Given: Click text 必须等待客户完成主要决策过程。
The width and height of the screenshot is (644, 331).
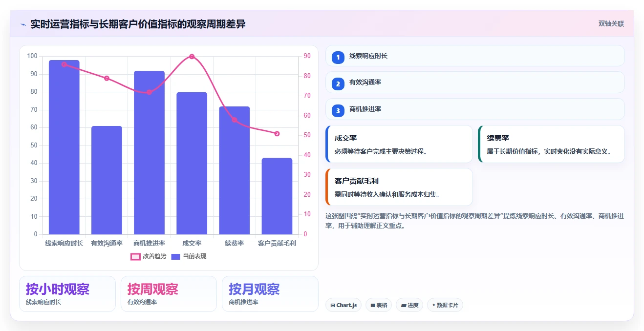Looking at the screenshot, I should 382,151.
